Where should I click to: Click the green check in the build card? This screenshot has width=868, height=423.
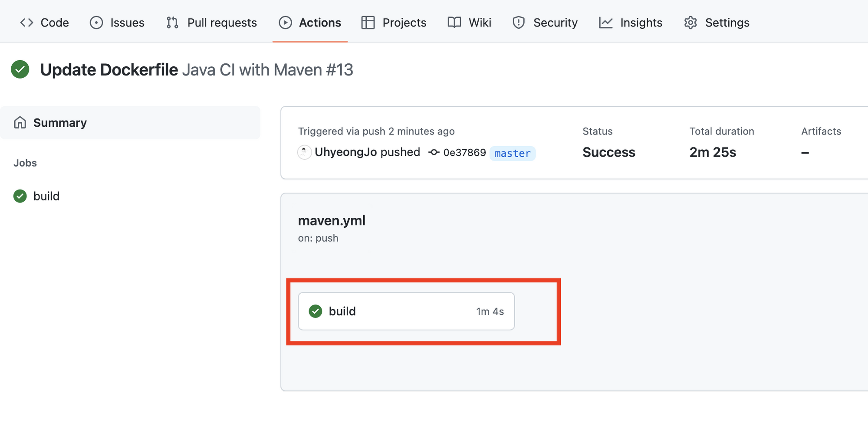[316, 311]
